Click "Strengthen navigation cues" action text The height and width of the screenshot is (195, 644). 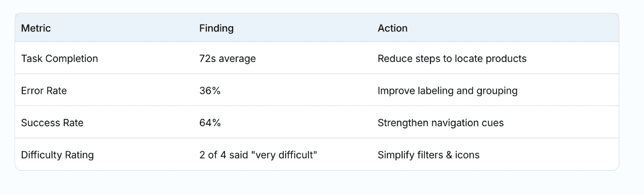440,123
